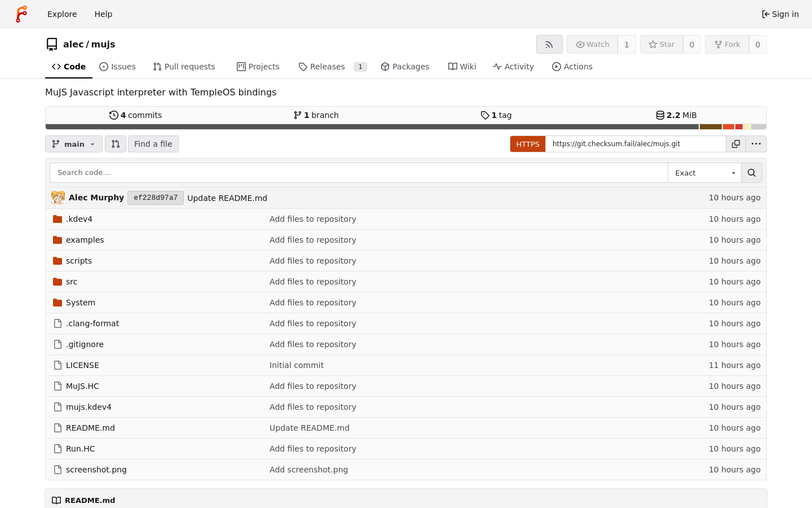Focus the Search code input field
Viewport: 812px width, 508px height.
359,173
